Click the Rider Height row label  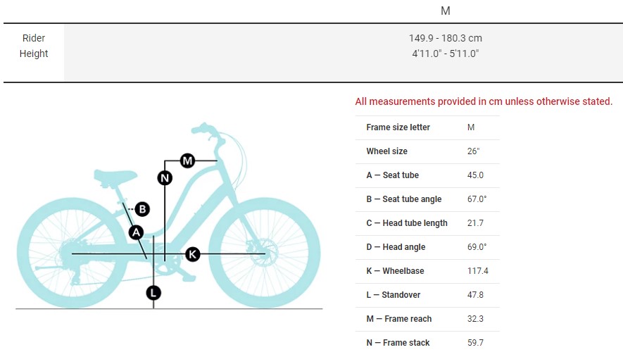pos(34,46)
